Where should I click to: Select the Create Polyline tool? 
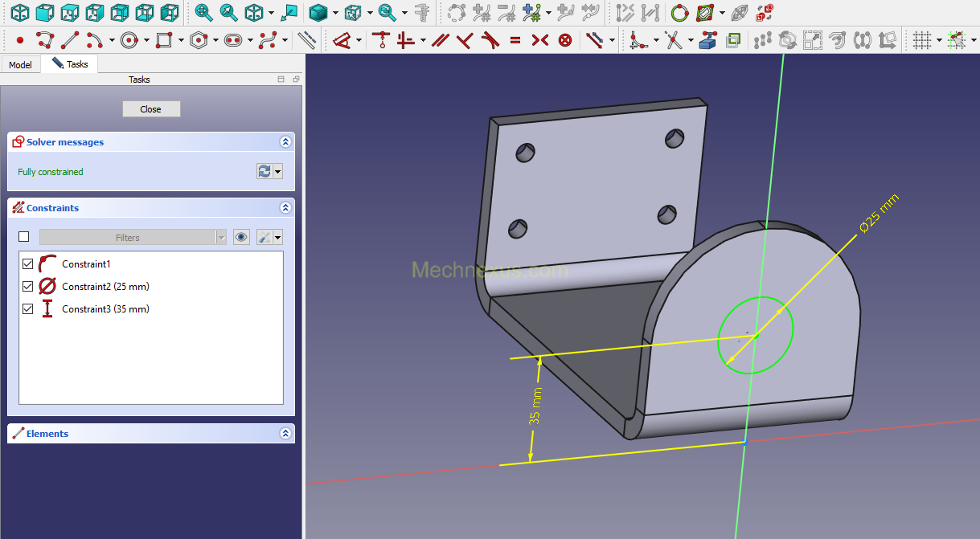45,39
